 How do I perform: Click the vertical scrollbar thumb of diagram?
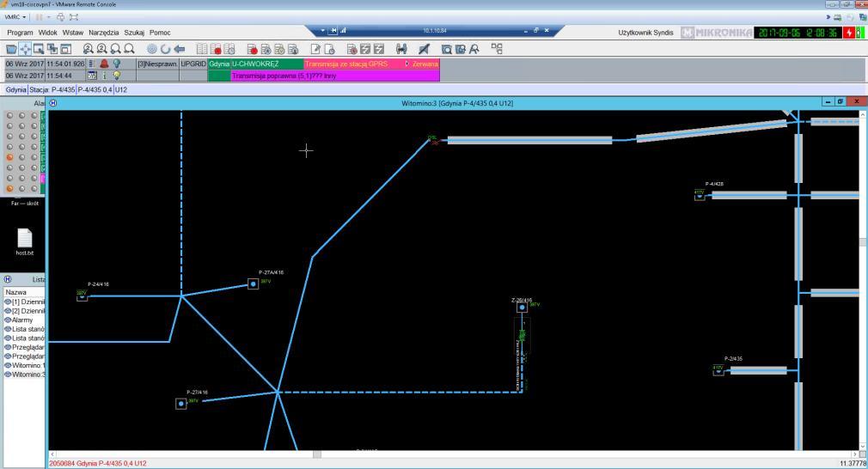tap(863, 241)
